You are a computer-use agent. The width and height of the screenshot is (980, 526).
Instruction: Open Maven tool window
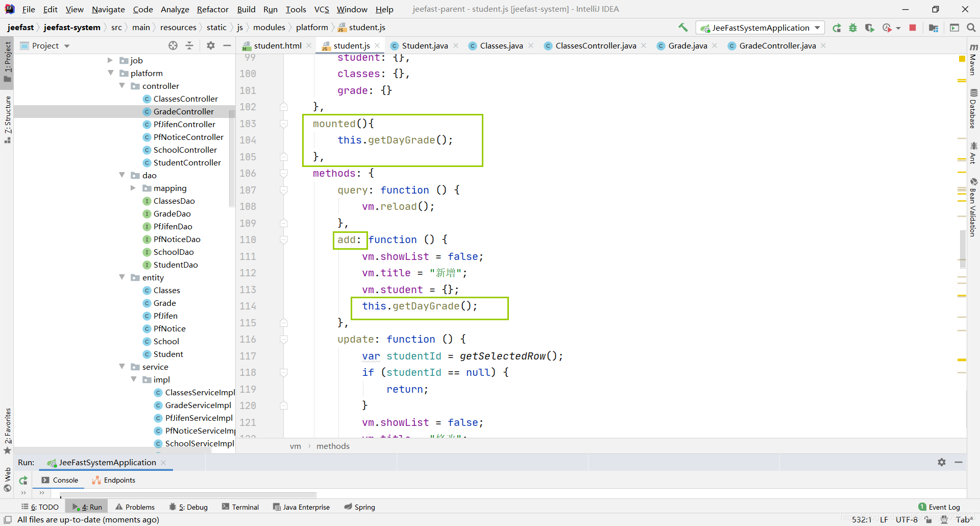pos(973,59)
